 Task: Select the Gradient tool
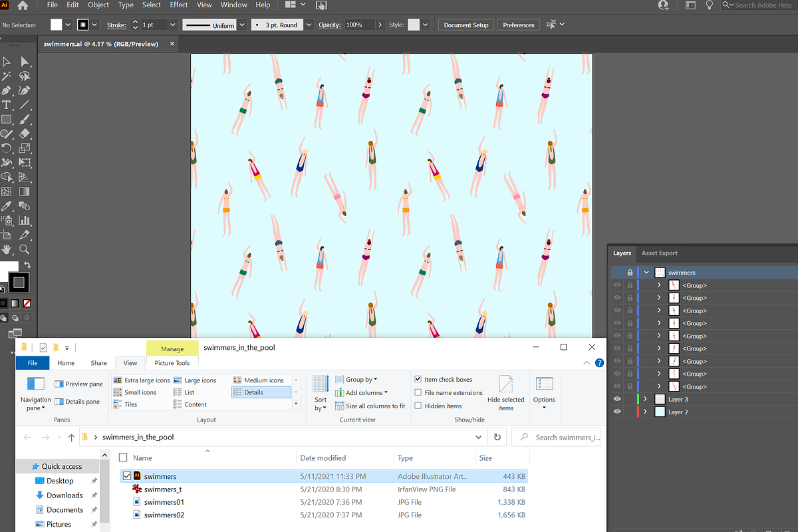25,192
